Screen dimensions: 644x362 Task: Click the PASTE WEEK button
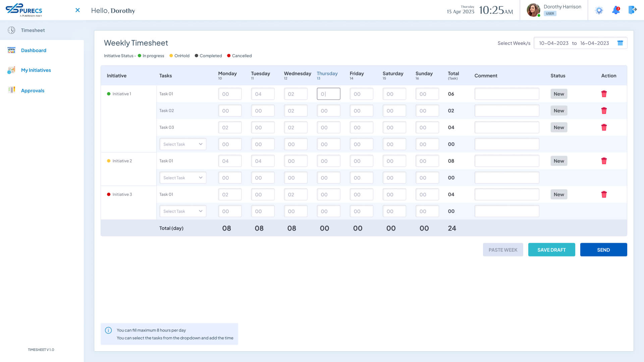click(x=503, y=250)
